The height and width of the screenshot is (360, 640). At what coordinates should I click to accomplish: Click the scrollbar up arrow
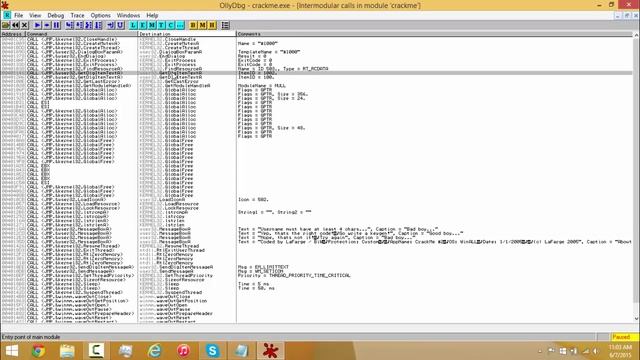[x=636, y=36]
